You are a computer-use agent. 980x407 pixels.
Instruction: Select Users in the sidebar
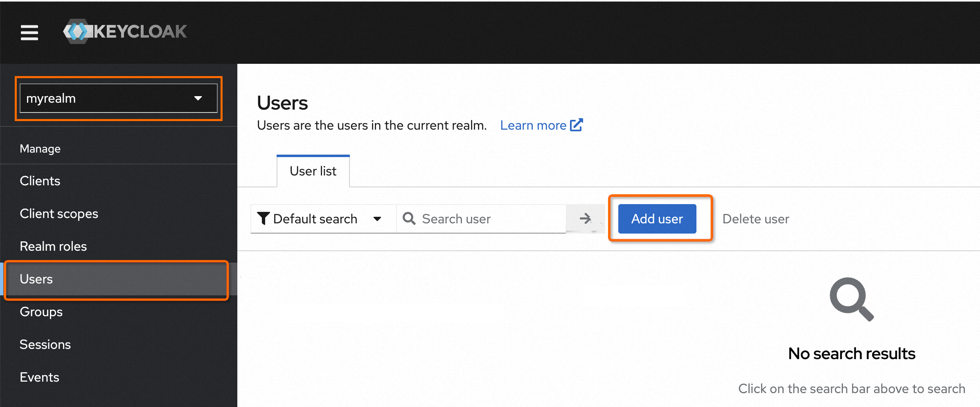36,279
